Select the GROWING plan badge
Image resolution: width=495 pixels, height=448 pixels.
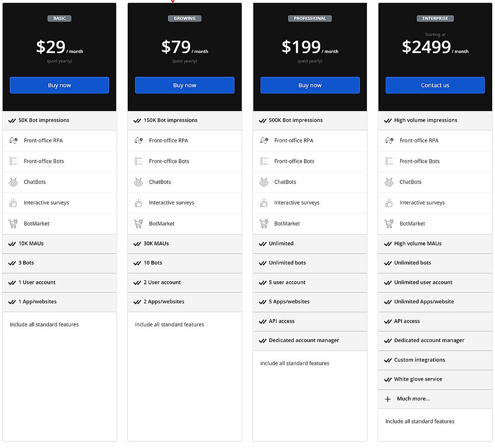click(x=185, y=18)
